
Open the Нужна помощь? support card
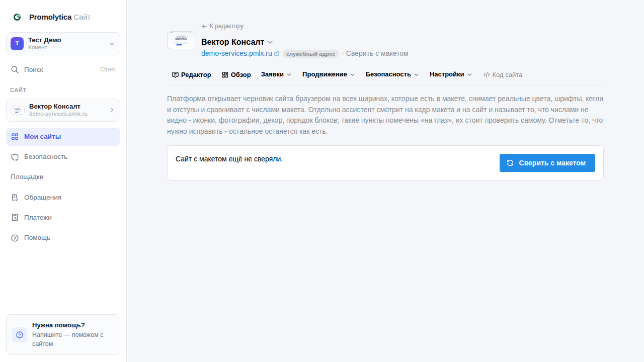click(63, 335)
